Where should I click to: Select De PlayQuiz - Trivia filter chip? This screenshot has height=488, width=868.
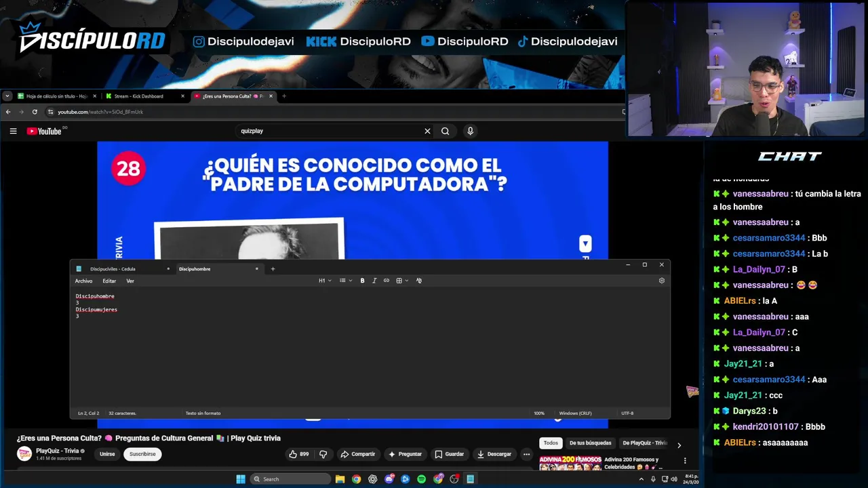645,443
